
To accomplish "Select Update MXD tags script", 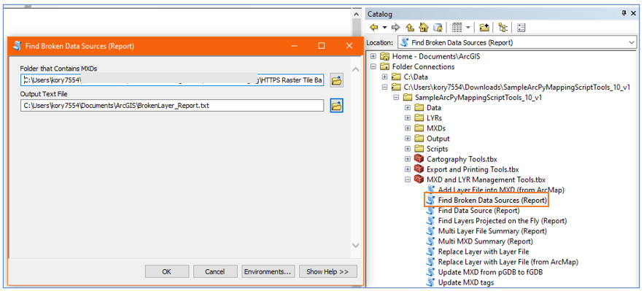I will [x=466, y=282].
